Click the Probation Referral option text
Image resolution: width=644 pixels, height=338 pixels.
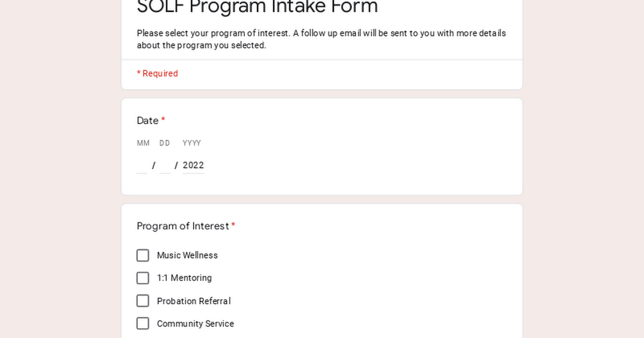pyautogui.click(x=194, y=301)
